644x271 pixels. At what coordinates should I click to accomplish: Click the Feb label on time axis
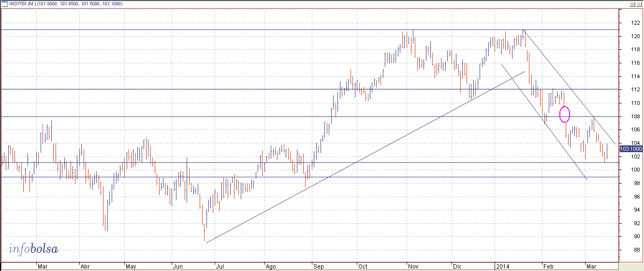click(548, 266)
